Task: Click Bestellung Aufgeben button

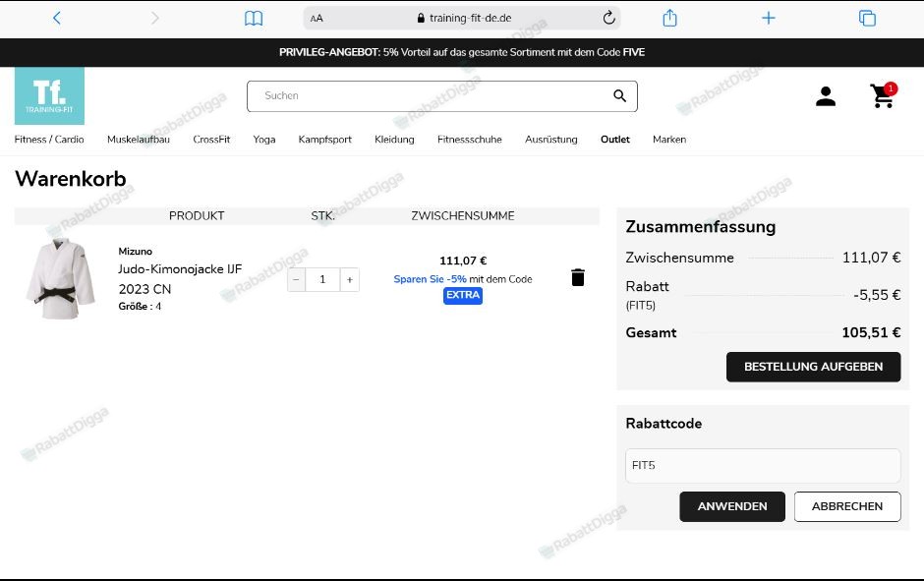Action: [813, 367]
